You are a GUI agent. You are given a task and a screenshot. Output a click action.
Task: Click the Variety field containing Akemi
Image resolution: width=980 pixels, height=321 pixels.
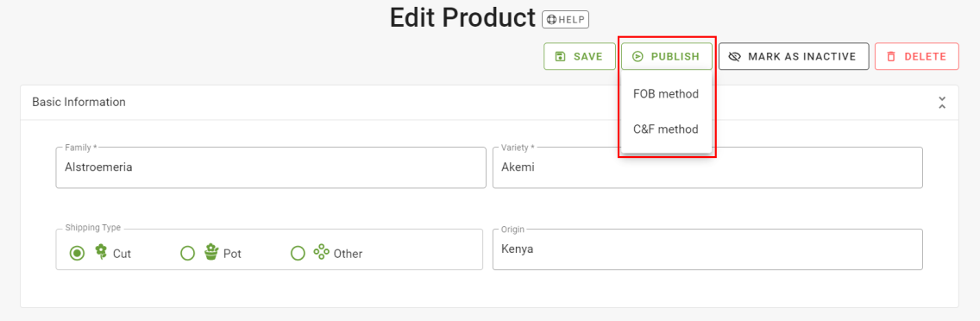(707, 167)
